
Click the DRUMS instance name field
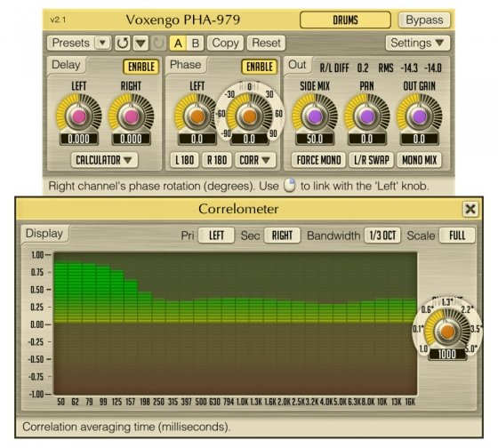(345, 20)
